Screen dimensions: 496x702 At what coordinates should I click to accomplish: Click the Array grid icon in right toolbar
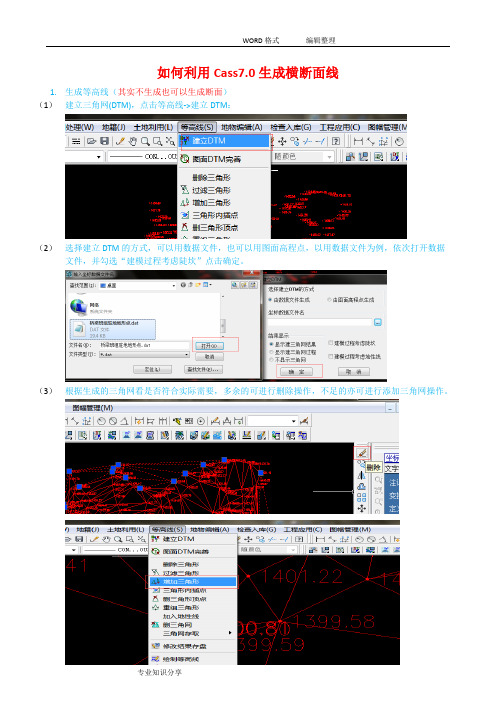click(361, 497)
